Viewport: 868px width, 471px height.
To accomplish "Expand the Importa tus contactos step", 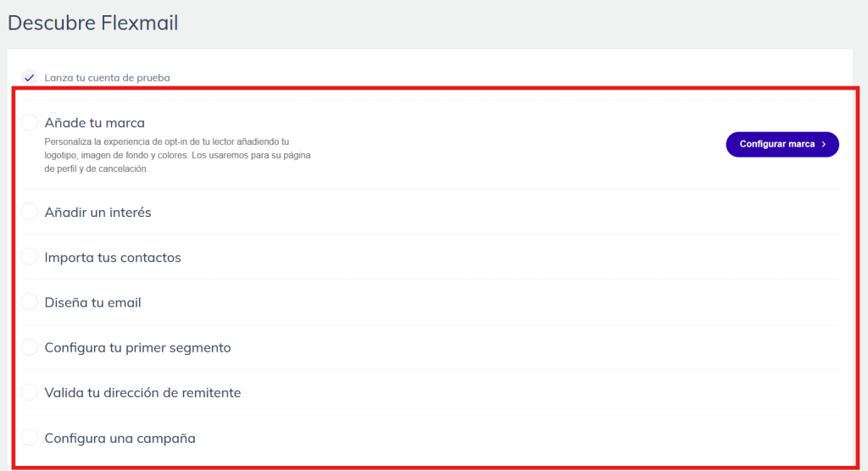I will click(x=113, y=258).
